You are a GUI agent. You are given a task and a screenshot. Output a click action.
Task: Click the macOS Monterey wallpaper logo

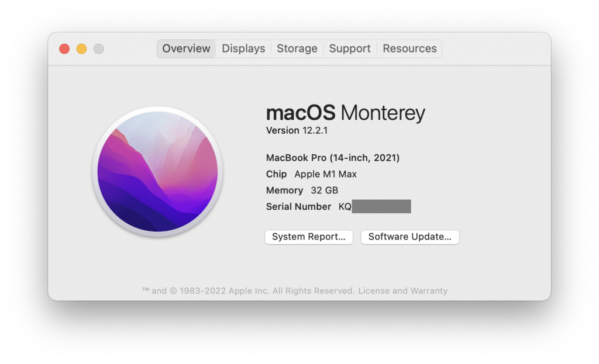tap(157, 172)
